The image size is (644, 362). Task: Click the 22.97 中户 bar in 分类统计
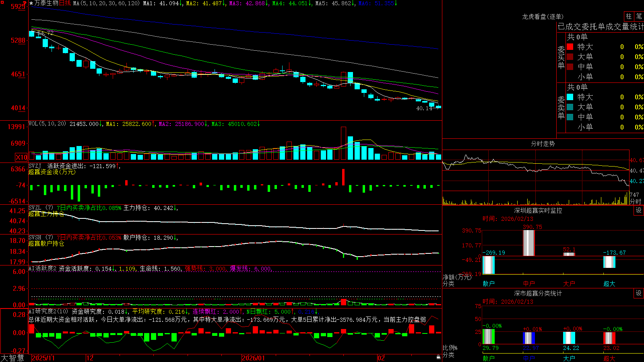tap(529, 338)
